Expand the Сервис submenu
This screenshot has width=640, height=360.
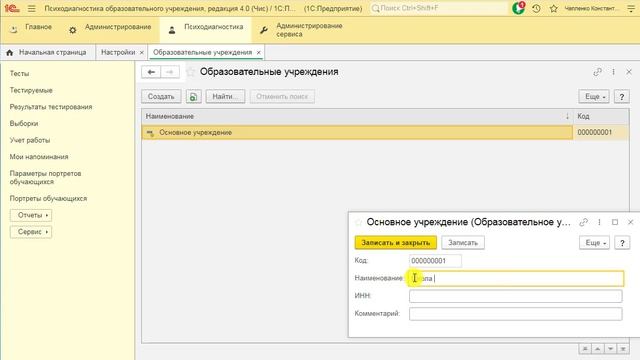point(31,232)
